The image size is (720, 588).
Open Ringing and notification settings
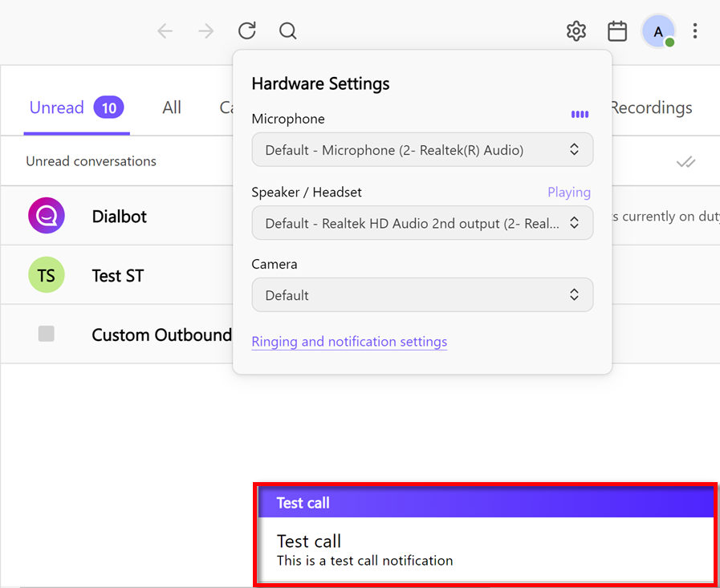point(349,342)
